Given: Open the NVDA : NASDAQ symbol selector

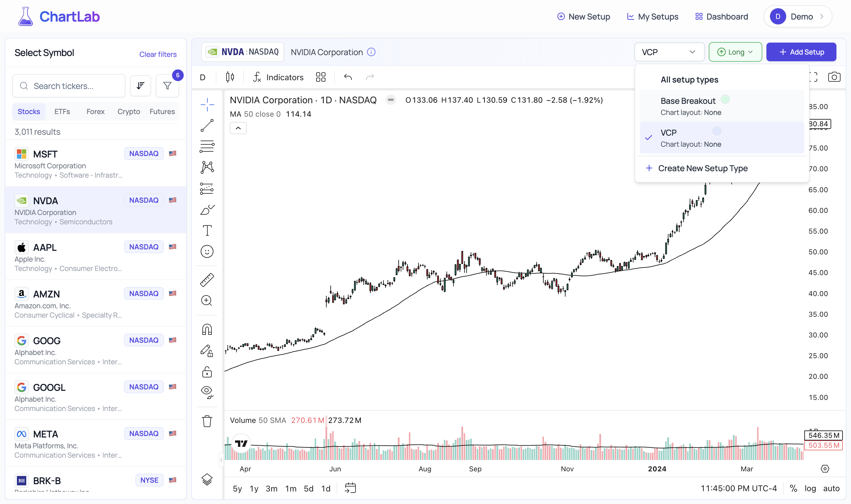Looking at the screenshot, I should [242, 52].
